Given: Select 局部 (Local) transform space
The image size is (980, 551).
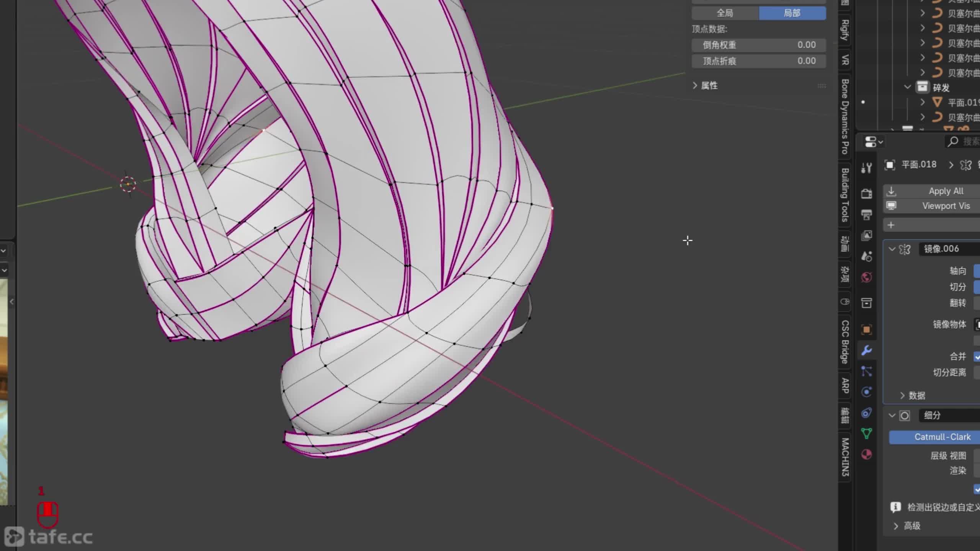Looking at the screenshot, I should [x=792, y=13].
